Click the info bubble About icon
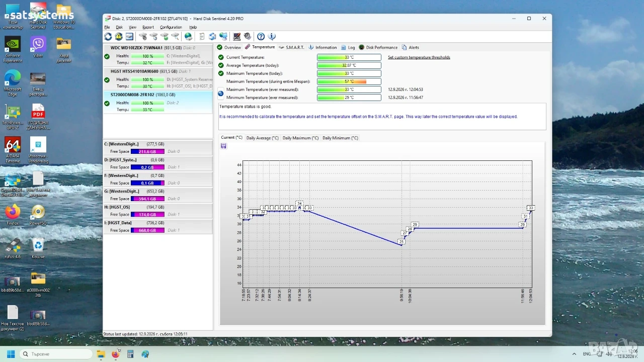Viewport: 644px width, 362px height. (x=272, y=36)
